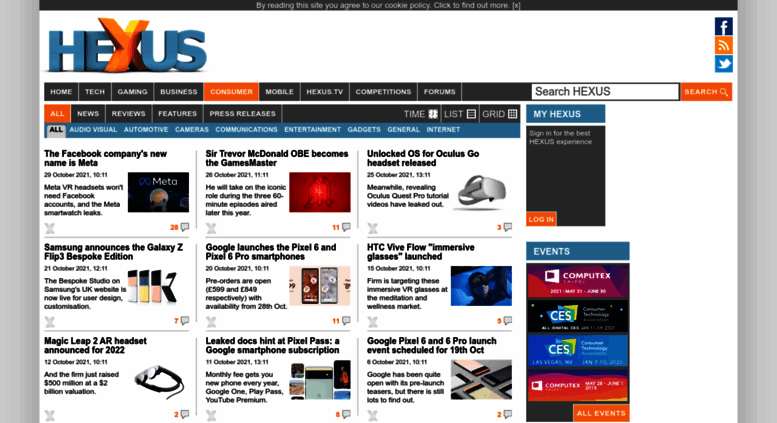Filter by COMMUNICATIONS category
The image size is (777, 423).
tap(246, 130)
